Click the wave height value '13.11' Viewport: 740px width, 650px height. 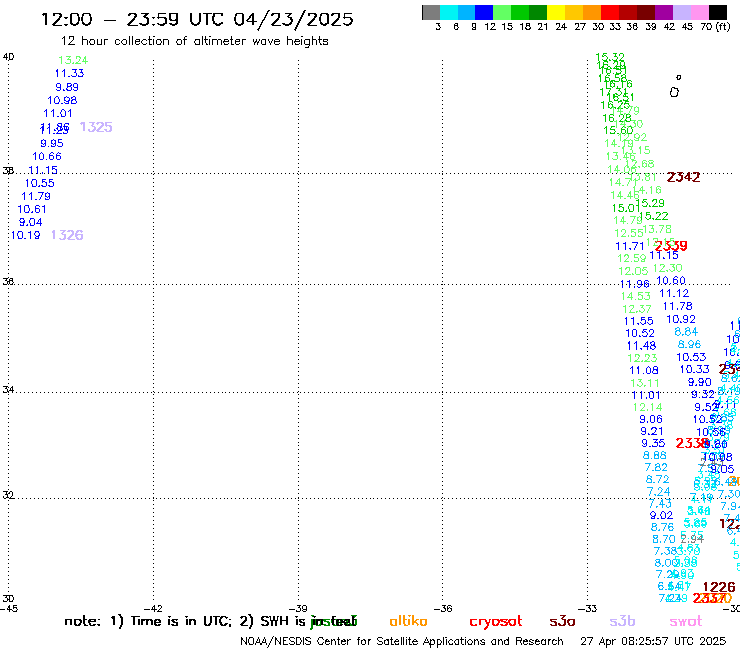(x=645, y=383)
